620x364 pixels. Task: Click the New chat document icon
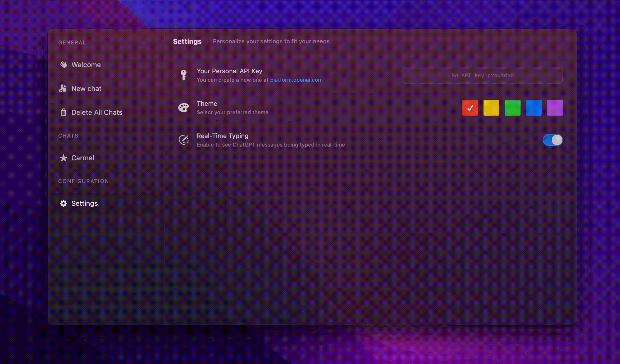[63, 88]
